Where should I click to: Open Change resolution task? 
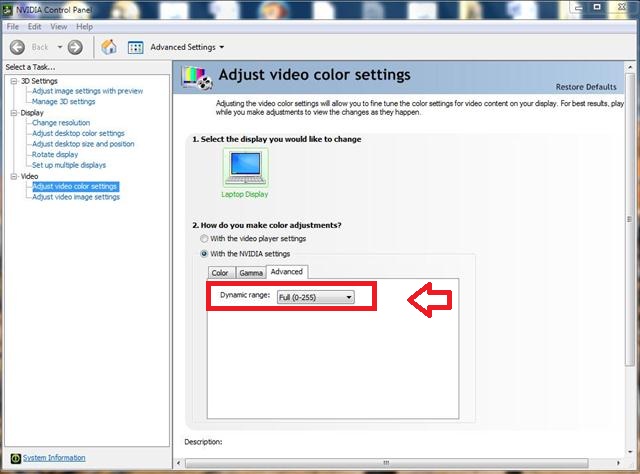click(61, 123)
